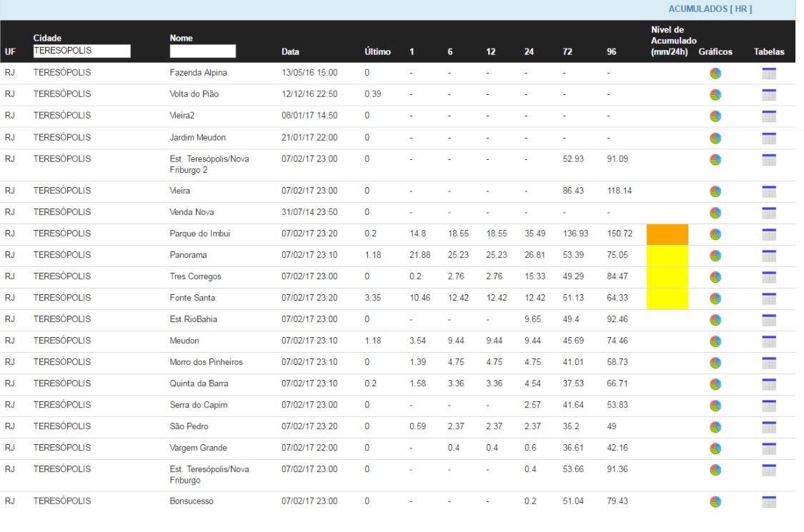The image size is (804, 532).
Task: Sort by the Último column header
Action: [x=377, y=51]
